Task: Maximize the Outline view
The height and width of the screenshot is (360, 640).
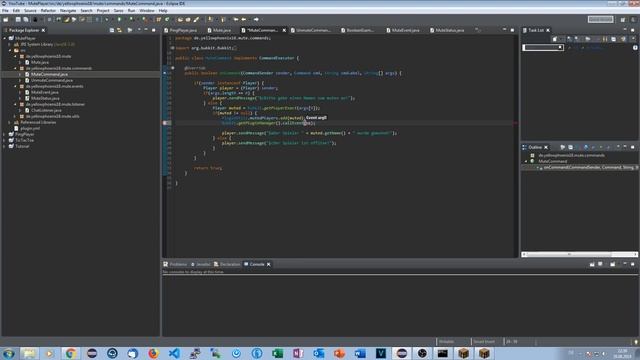Action: click(633, 147)
